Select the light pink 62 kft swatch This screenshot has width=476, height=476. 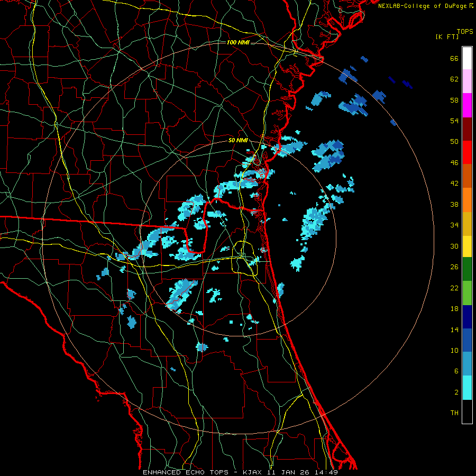pos(467,81)
